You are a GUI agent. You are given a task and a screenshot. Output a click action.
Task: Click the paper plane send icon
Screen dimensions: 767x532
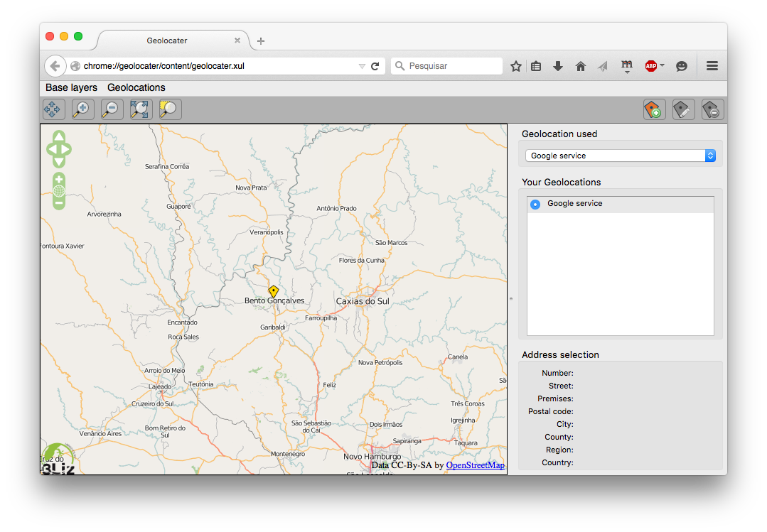[x=603, y=66]
